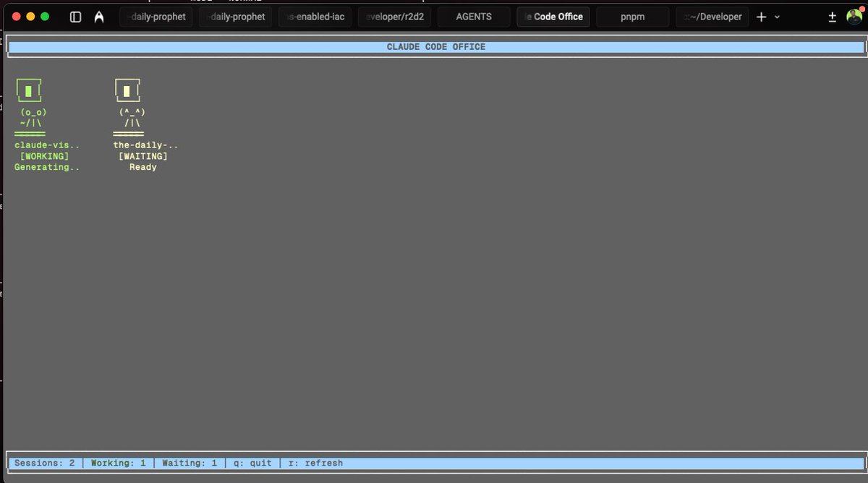Select the claude-vis.. agent monitor icon
Image resolution: width=868 pixels, height=483 pixels.
pyautogui.click(x=28, y=90)
